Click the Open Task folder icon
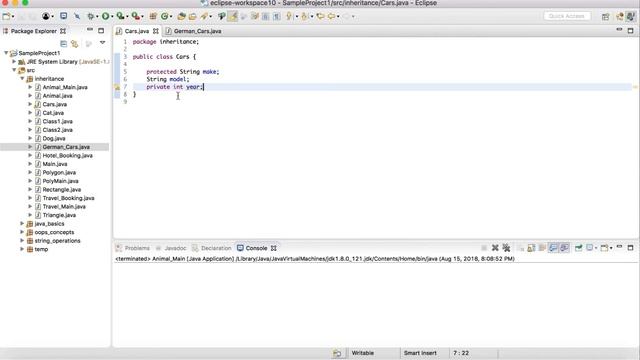This screenshot has width=640, height=360. [192, 16]
